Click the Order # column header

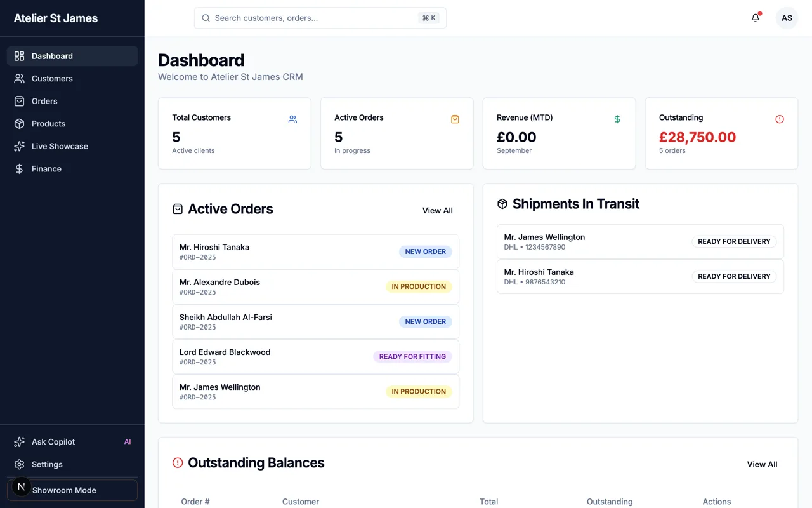point(195,502)
